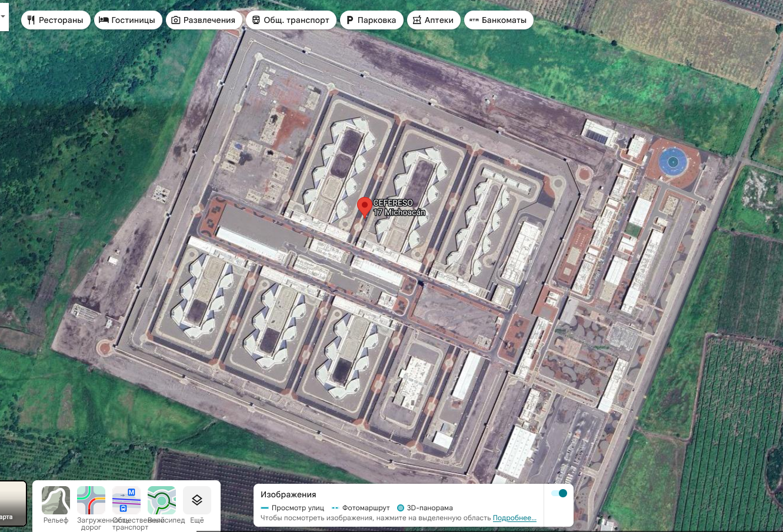Turn on Загруженность дорог traffic layer
Viewport: 783px width, 532px height.
pos(91,508)
